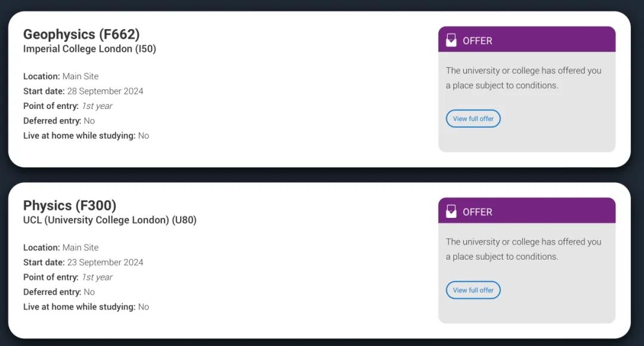Click the offer icon on the Geophysics card
The width and height of the screenshot is (644, 346).
[x=451, y=40]
